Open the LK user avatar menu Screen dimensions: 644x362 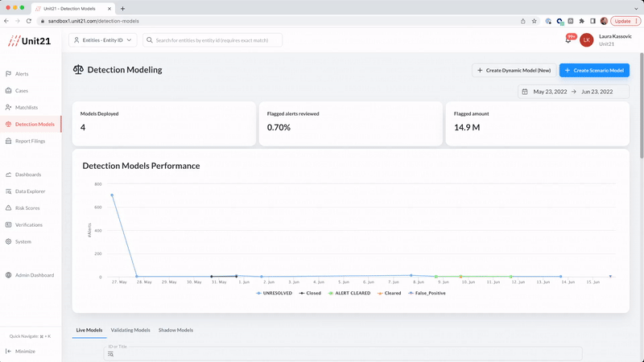tap(587, 39)
